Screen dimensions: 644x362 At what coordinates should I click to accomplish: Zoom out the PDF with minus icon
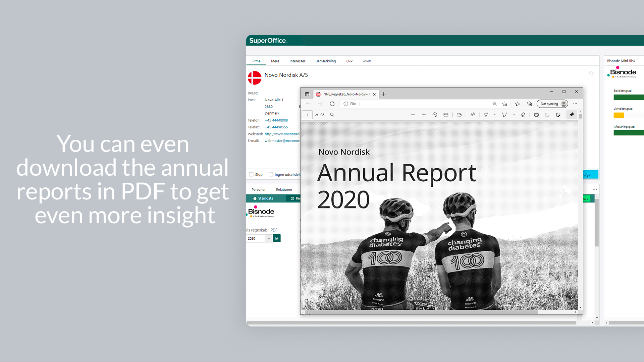[413, 115]
